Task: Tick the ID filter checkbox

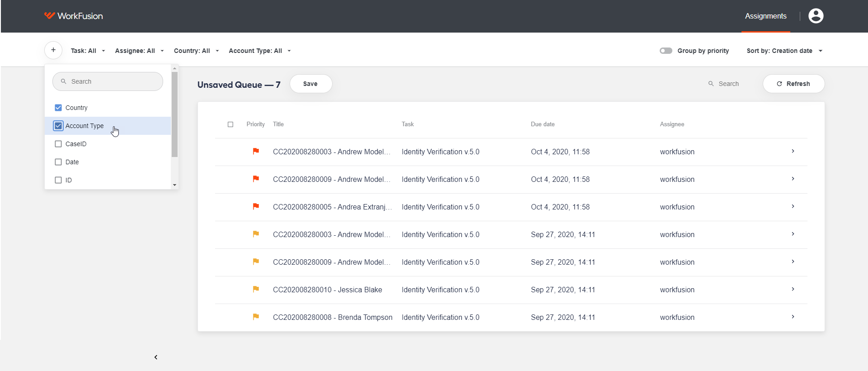Action: coord(58,180)
